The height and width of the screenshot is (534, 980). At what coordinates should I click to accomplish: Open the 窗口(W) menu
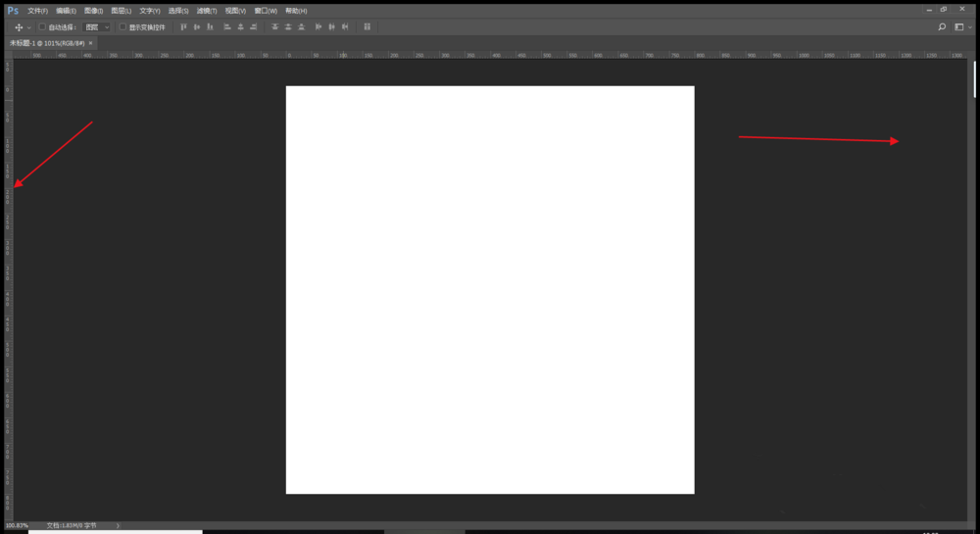tap(265, 11)
